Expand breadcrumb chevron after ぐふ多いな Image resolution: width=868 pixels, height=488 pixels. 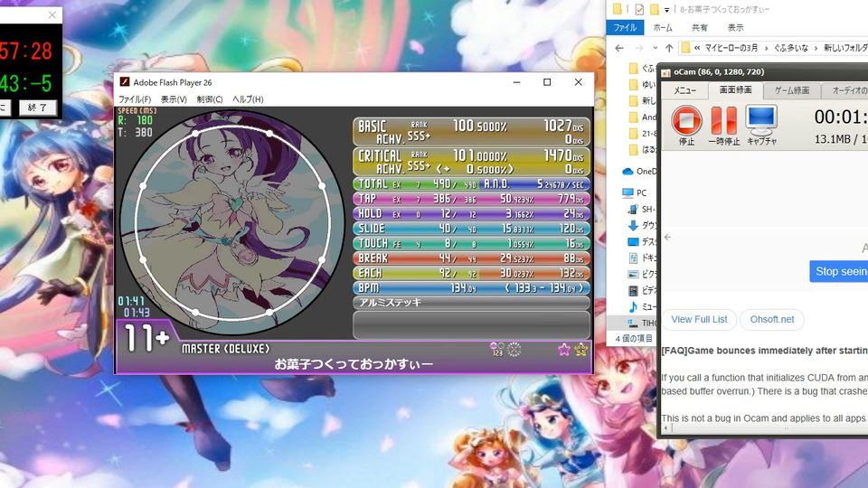coord(816,48)
